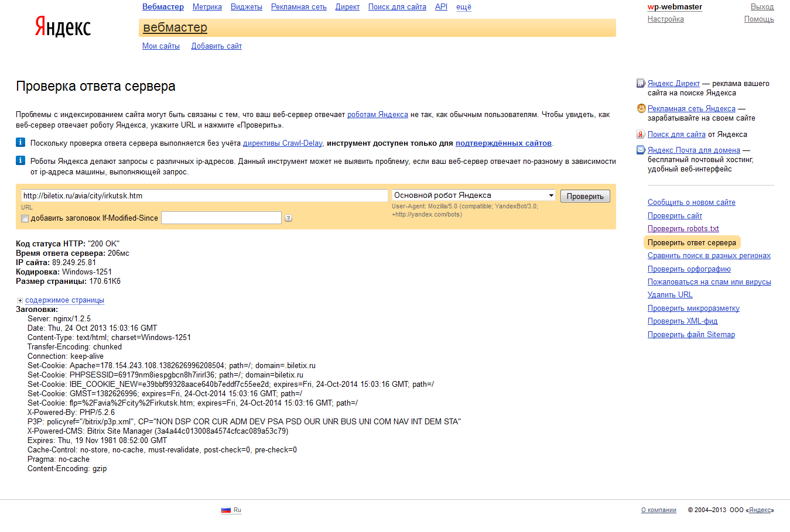Click the Проверить button

pyautogui.click(x=585, y=196)
